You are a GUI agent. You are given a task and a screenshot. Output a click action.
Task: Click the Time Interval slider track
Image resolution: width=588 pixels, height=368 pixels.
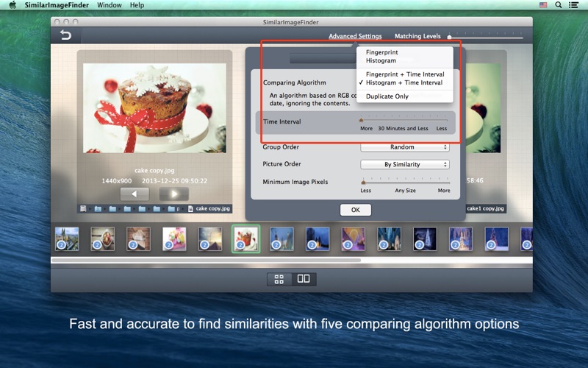404,120
